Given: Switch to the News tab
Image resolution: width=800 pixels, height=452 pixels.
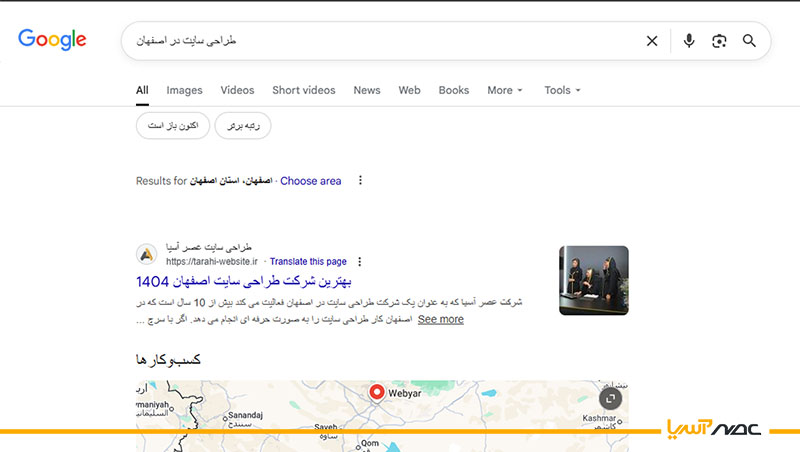Looking at the screenshot, I should pyautogui.click(x=367, y=90).
